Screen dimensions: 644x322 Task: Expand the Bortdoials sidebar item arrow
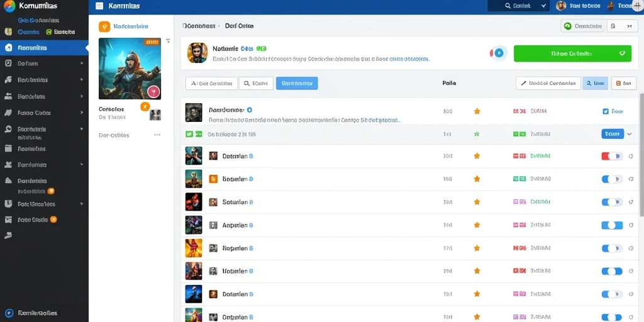(81, 96)
